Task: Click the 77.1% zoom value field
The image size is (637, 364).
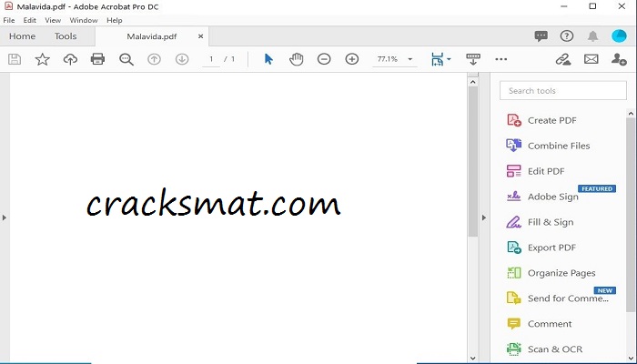Action: tap(387, 59)
